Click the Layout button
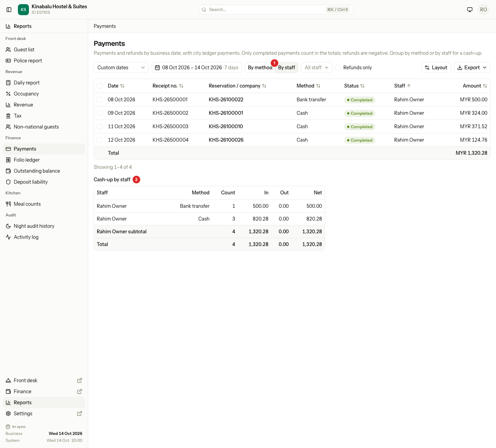The height and width of the screenshot is (448, 496). pyautogui.click(x=436, y=68)
